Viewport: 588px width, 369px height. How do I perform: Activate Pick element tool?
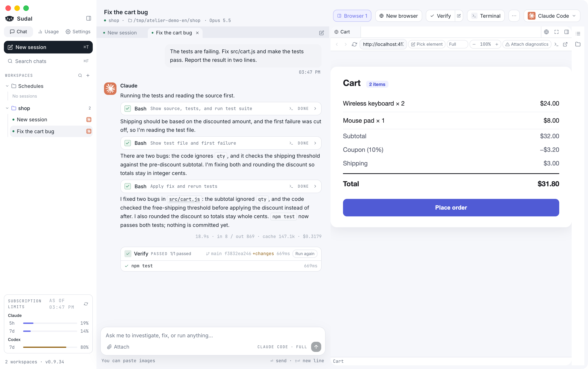point(427,44)
